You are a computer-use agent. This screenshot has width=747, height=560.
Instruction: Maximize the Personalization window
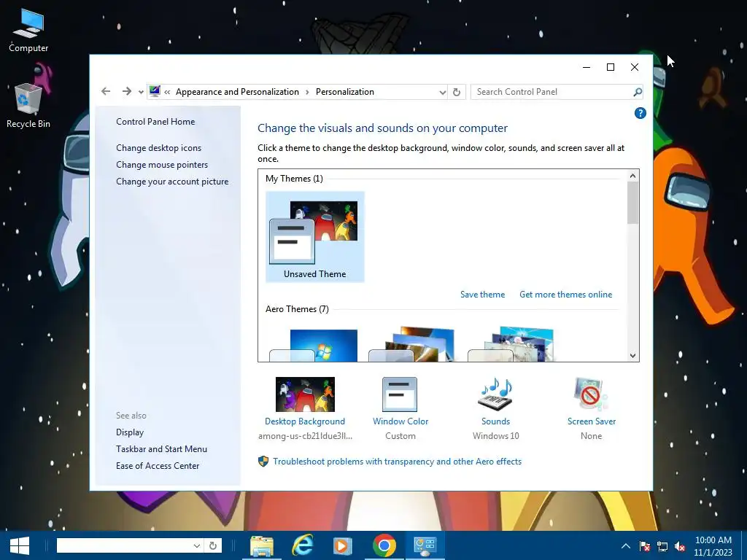(611, 67)
